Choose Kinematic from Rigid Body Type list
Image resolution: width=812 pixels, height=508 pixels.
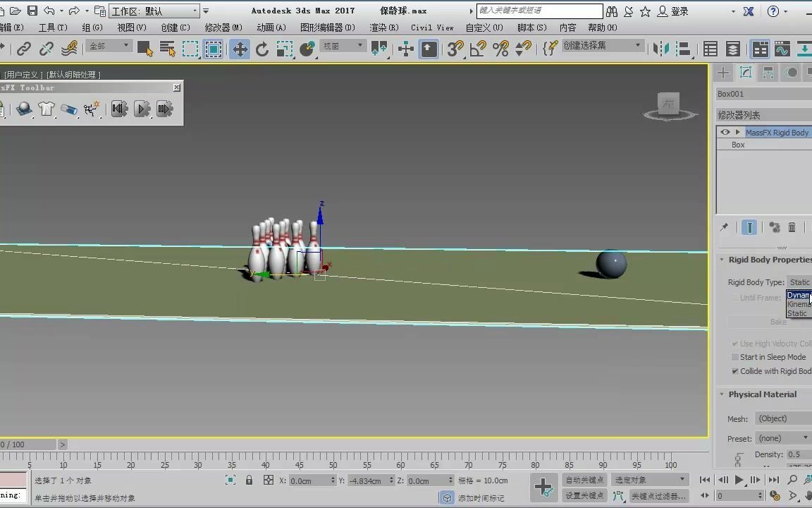coord(799,305)
